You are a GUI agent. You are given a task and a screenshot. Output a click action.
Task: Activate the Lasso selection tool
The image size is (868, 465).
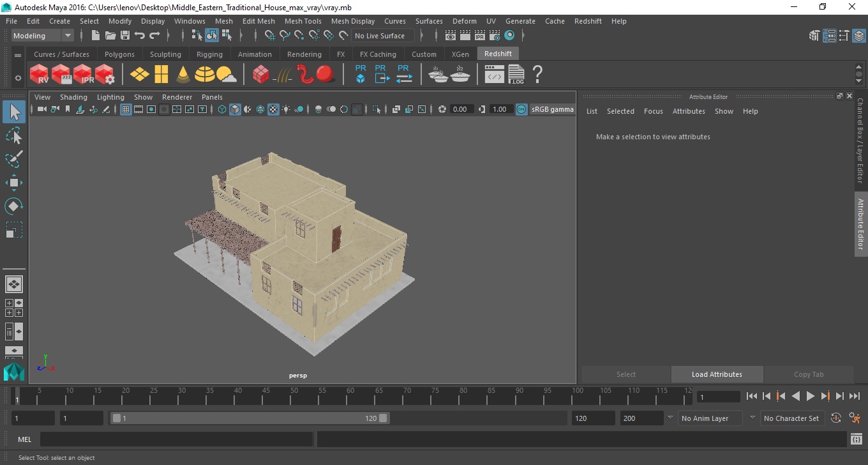pos(14,135)
